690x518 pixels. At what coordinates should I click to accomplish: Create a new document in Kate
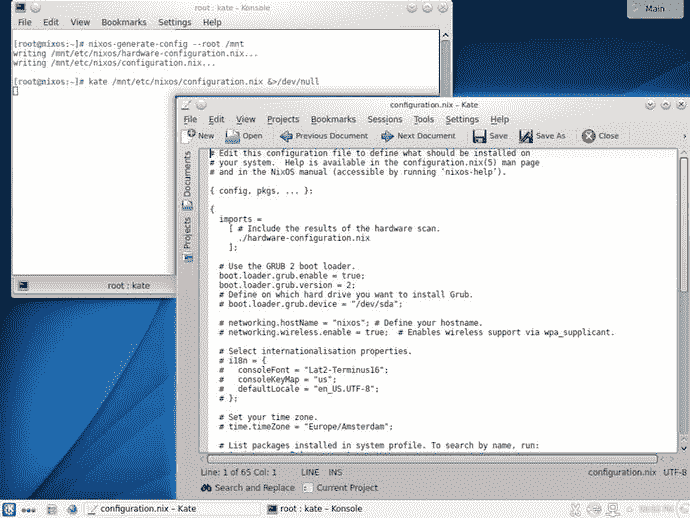coord(199,136)
